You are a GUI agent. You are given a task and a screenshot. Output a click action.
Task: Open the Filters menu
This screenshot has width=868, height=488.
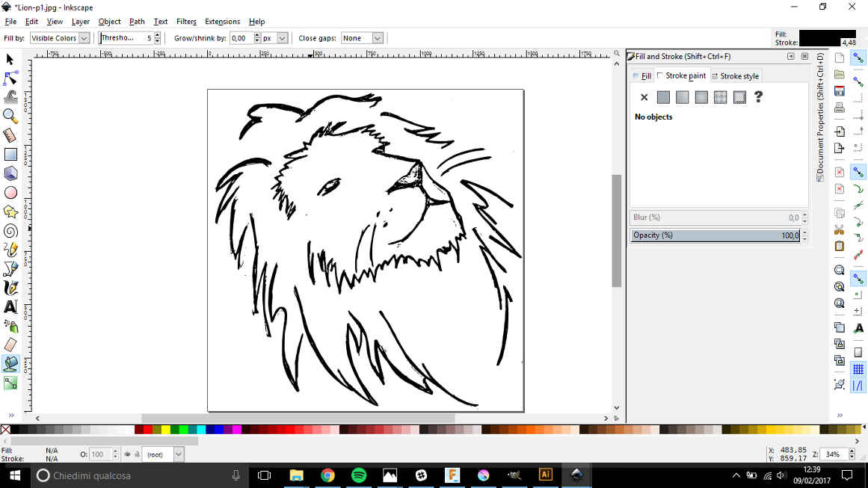tap(186, 22)
